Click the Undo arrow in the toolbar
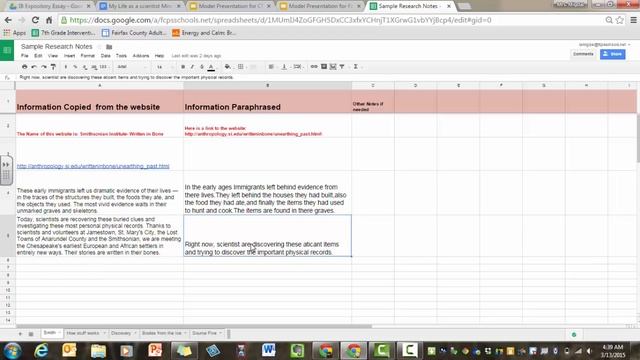 pyautogui.click(x=34, y=67)
